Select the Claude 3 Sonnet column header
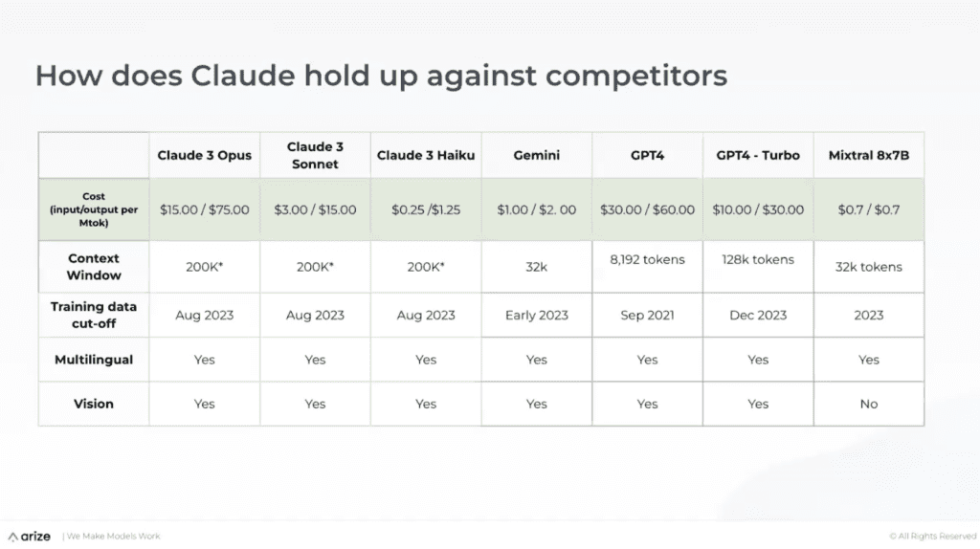The width and height of the screenshot is (980, 549). 315,155
